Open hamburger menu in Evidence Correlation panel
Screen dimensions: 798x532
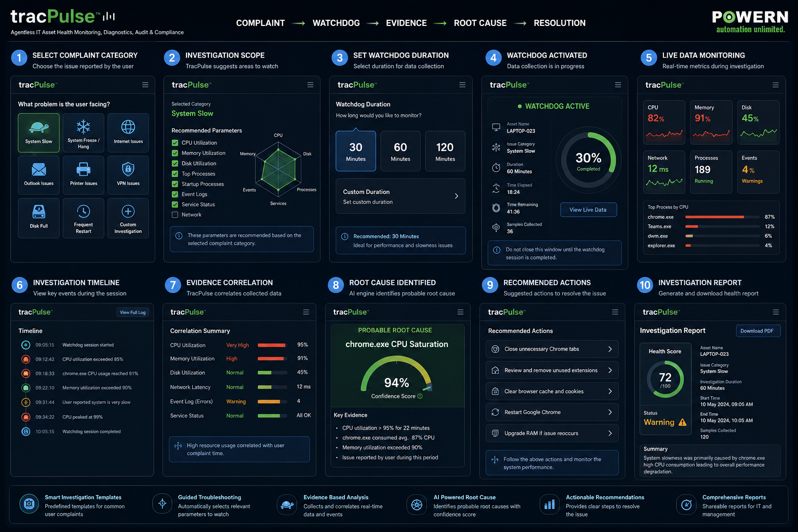306,312
